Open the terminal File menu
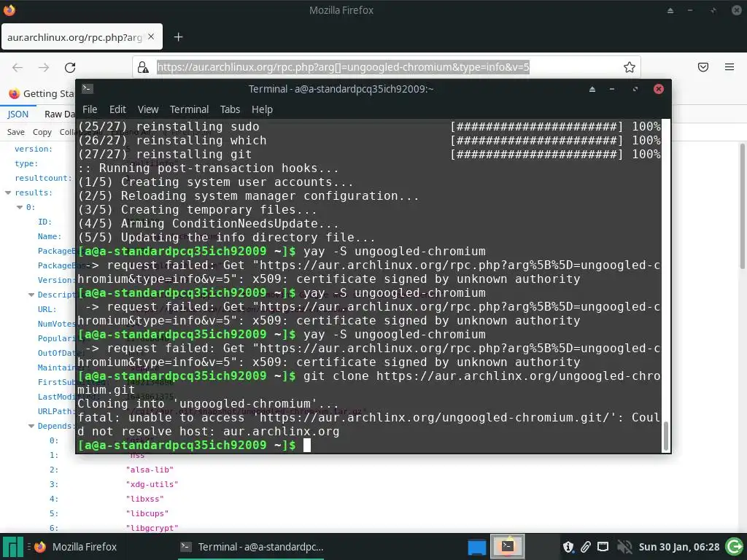Image resolution: width=747 pixels, height=560 pixels. tap(90, 109)
